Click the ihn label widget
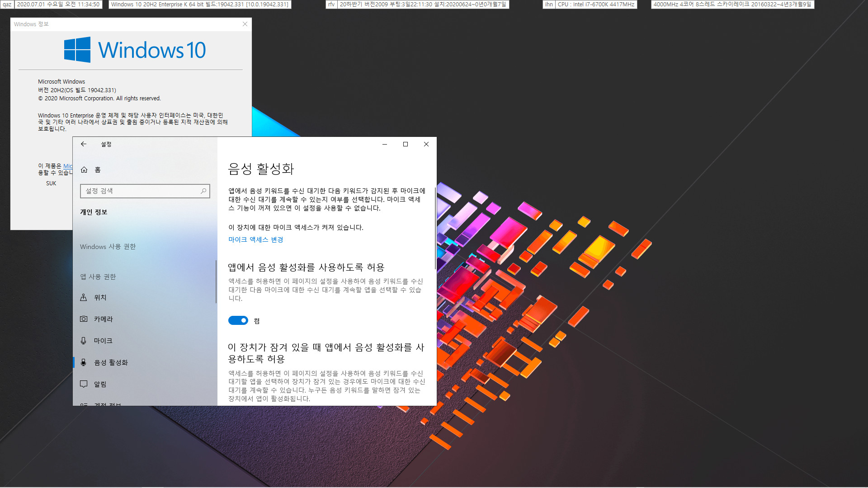This screenshot has width=868, height=488. click(549, 5)
